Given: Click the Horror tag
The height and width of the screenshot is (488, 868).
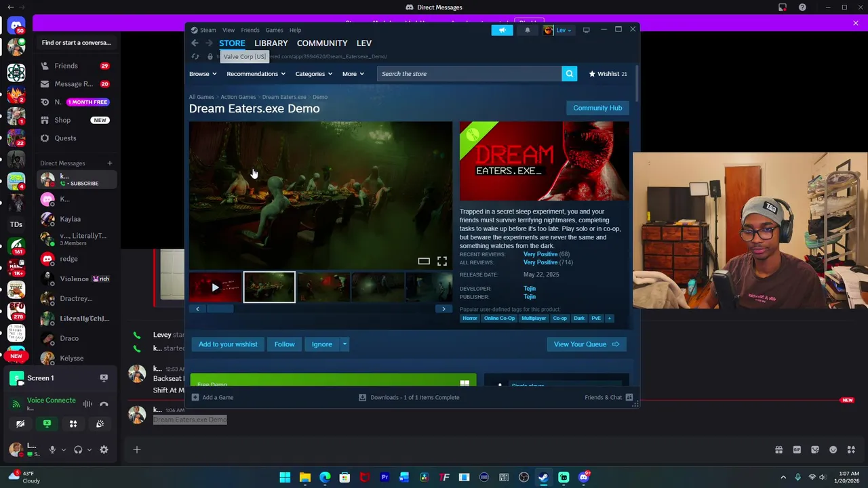Looking at the screenshot, I should (470, 318).
